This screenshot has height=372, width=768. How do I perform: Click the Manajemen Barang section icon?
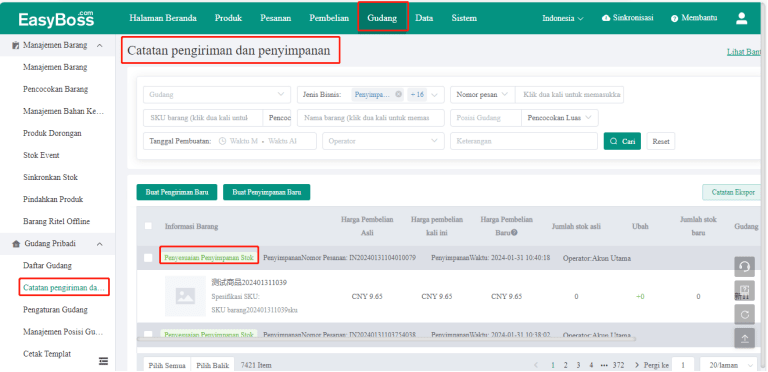click(15, 45)
